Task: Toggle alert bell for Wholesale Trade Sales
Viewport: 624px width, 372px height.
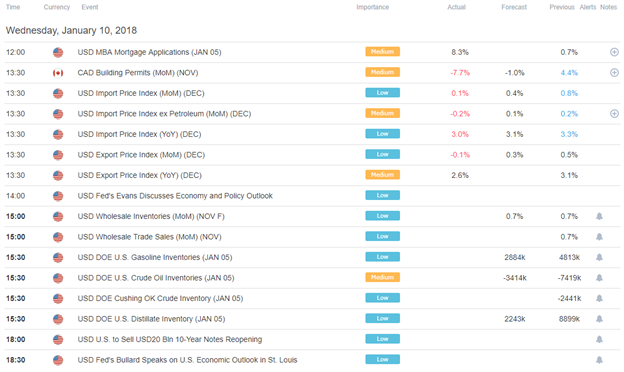Action: (599, 237)
